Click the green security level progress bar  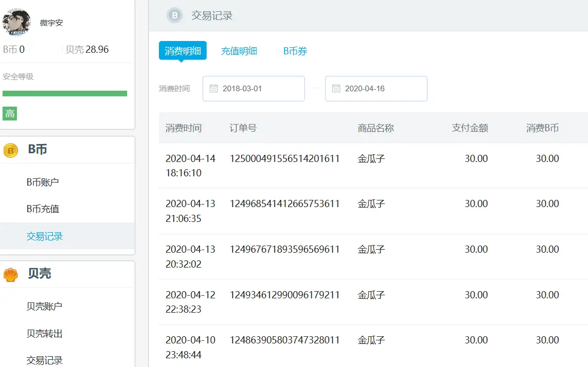click(65, 93)
